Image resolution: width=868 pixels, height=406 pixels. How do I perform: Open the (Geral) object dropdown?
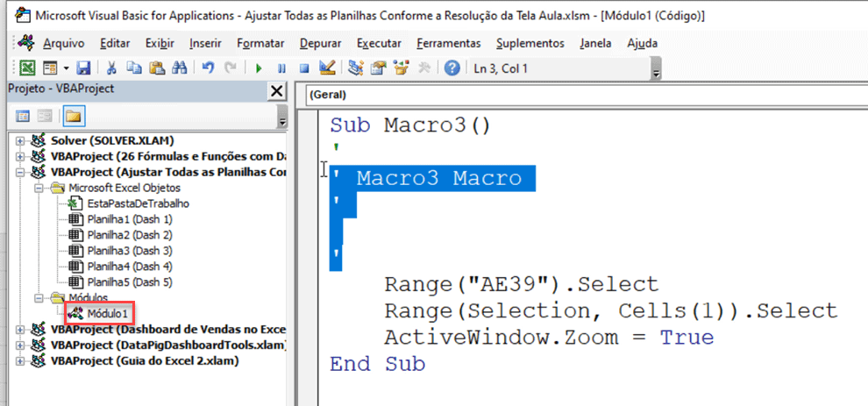579,95
